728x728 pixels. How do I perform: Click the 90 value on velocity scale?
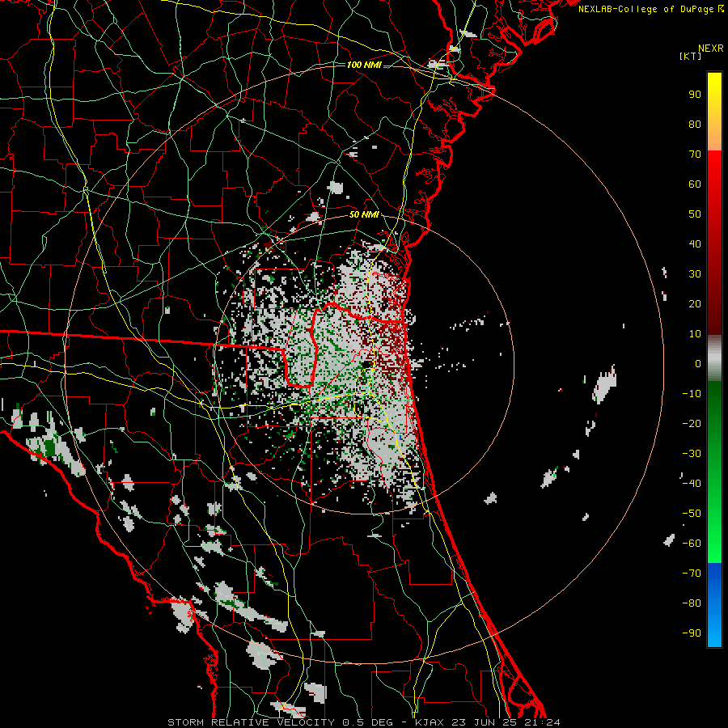click(x=695, y=95)
